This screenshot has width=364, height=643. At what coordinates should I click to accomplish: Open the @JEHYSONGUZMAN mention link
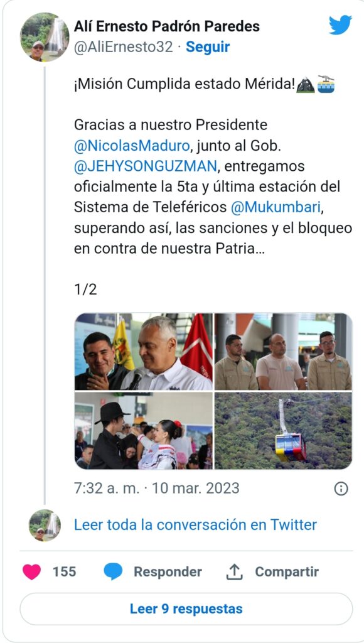pos(146,166)
